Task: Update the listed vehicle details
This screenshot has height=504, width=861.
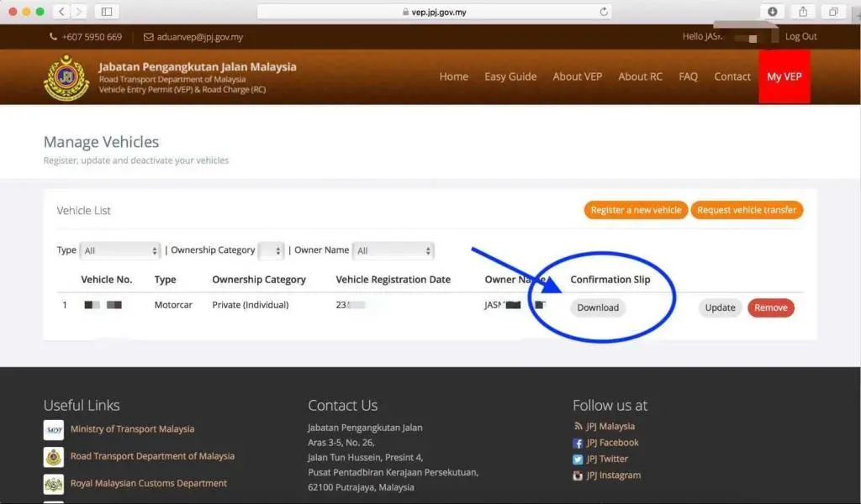Action: tap(720, 307)
